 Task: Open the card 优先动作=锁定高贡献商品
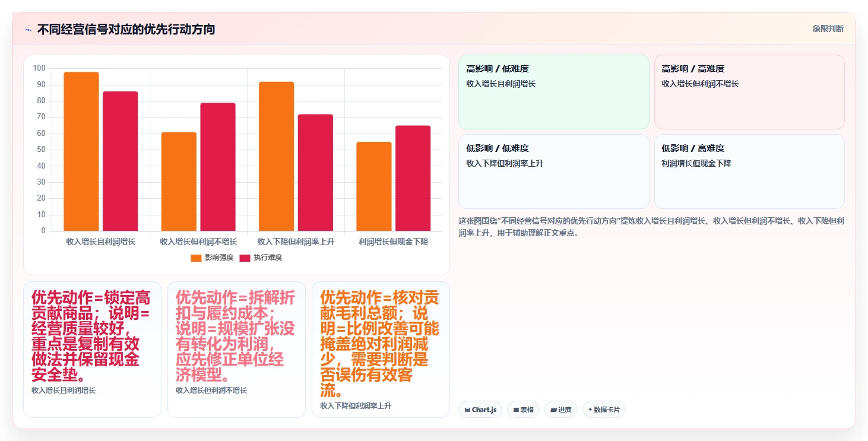pos(92,350)
